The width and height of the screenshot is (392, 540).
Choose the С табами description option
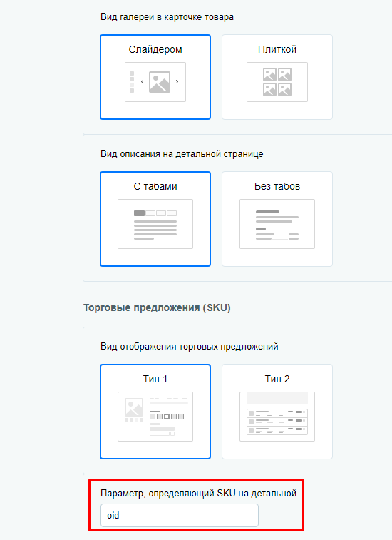click(155, 219)
